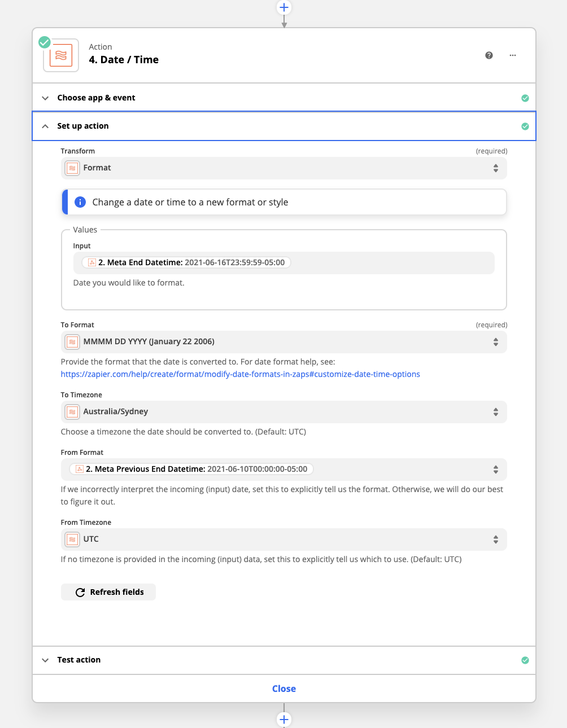This screenshot has width=567, height=728.
Task: Add a step with the top plus icon
Action: [x=284, y=7]
